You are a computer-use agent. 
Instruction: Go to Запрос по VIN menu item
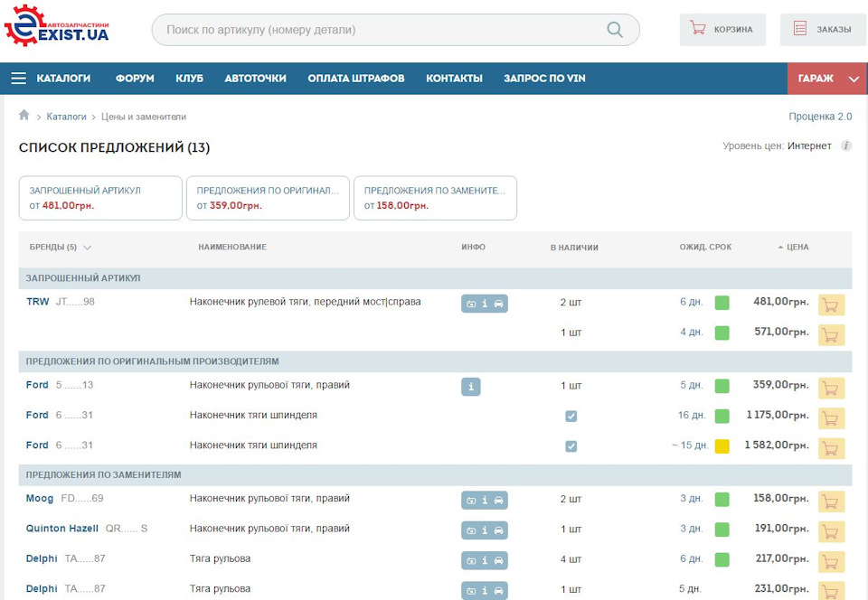(x=544, y=79)
